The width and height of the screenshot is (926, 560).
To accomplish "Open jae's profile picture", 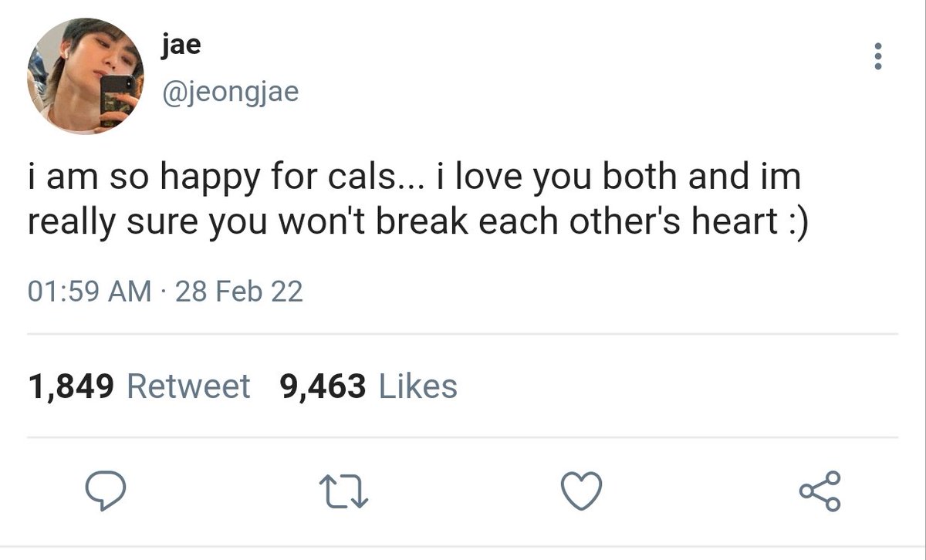I will 86,77.
